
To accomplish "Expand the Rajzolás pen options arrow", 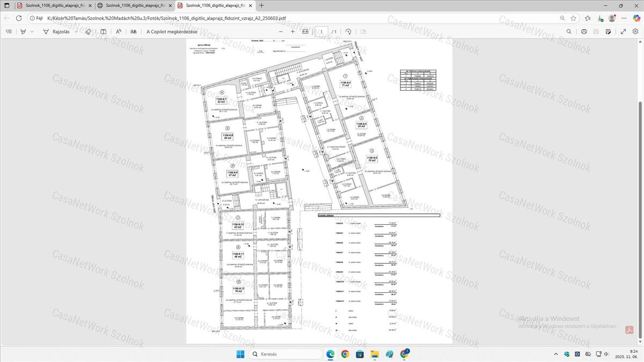I will pyautogui.click(x=75, y=32).
